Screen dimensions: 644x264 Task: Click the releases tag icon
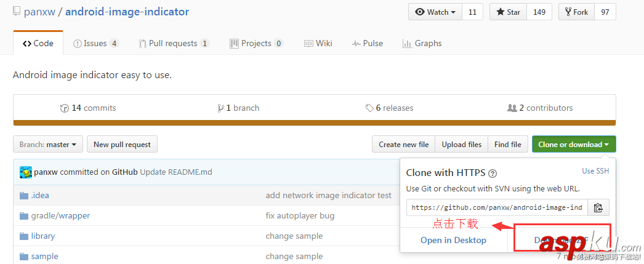(369, 108)
